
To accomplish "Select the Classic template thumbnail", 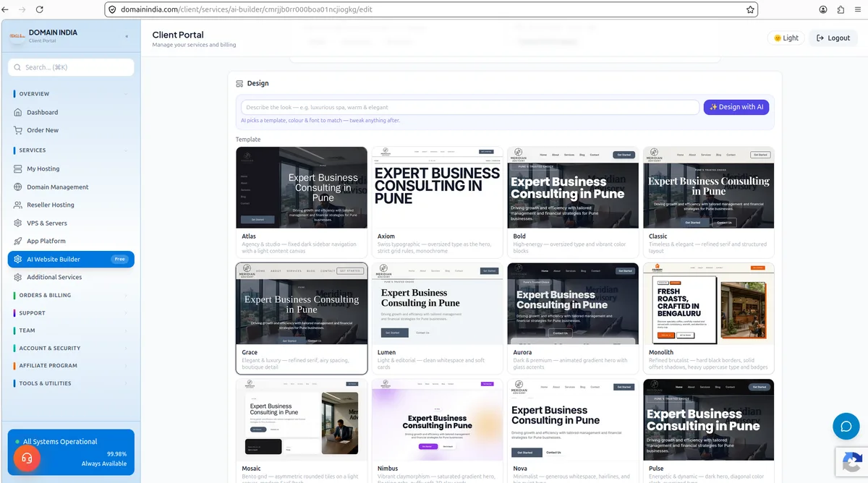I will [709, 188].
